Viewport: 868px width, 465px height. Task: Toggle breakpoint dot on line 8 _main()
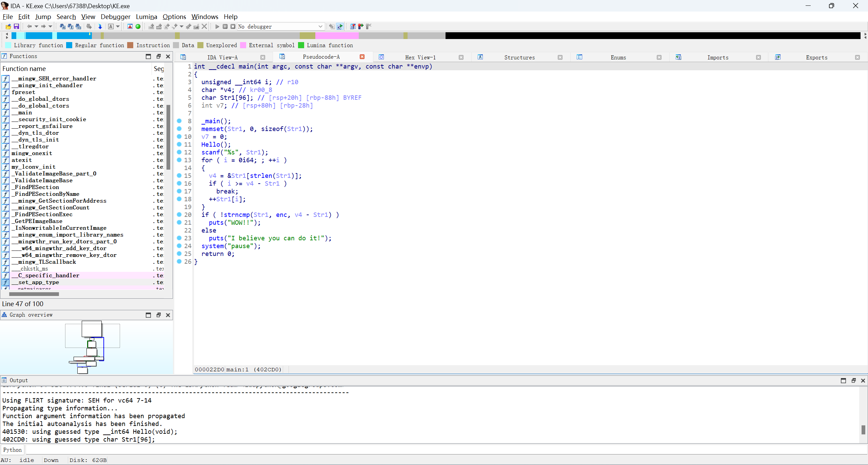tap(179, 121)
